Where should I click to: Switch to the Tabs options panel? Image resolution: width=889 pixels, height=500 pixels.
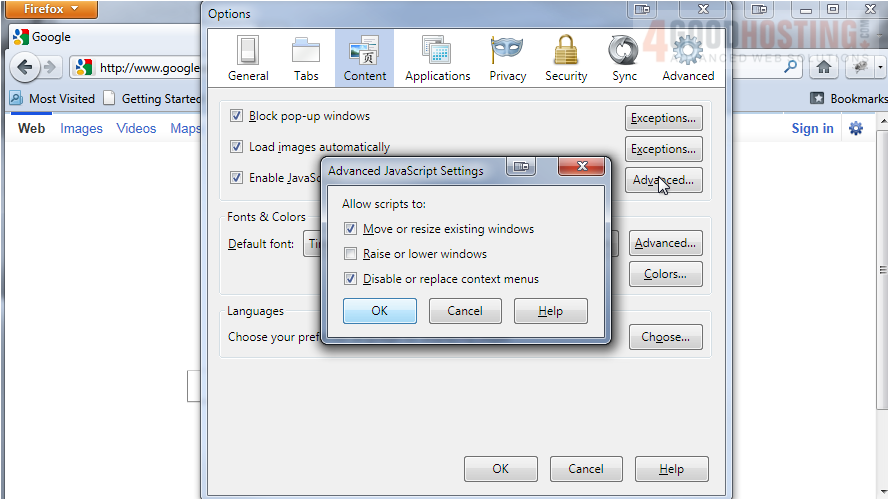pos(306,58)
